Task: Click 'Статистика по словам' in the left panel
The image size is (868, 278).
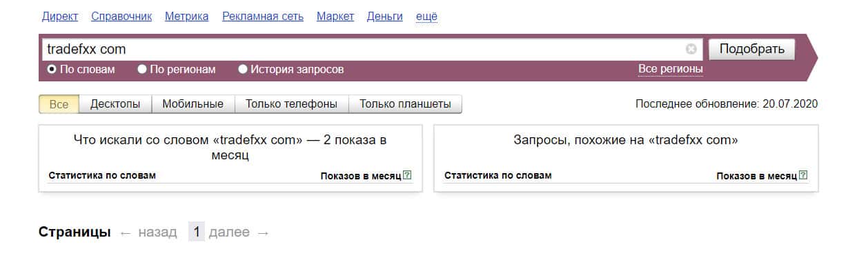Action: pyautogui.click(x=102, y=175)
